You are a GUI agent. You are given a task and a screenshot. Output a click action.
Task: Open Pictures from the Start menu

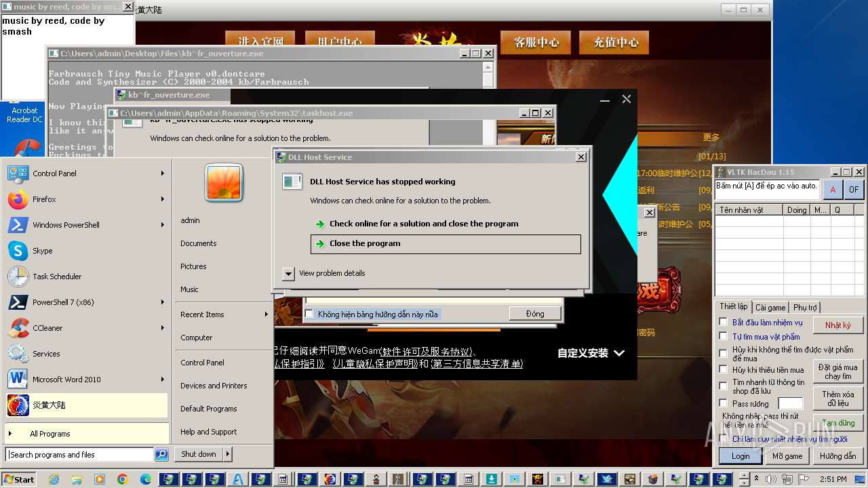click(x=193, y=266)
